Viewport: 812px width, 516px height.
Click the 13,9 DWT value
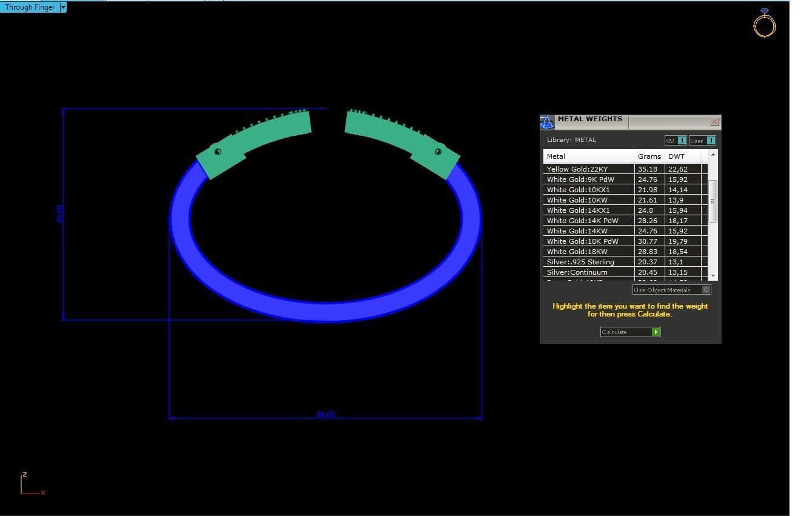pos(676,200)
